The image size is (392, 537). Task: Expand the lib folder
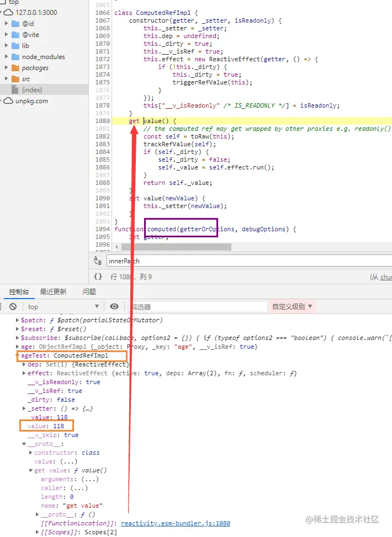click(6, 46)
